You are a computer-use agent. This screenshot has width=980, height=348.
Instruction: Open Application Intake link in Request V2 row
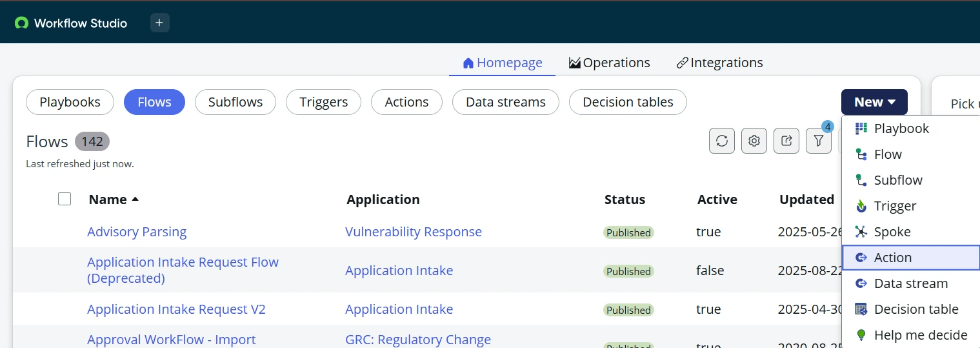[x=399, y=309]
